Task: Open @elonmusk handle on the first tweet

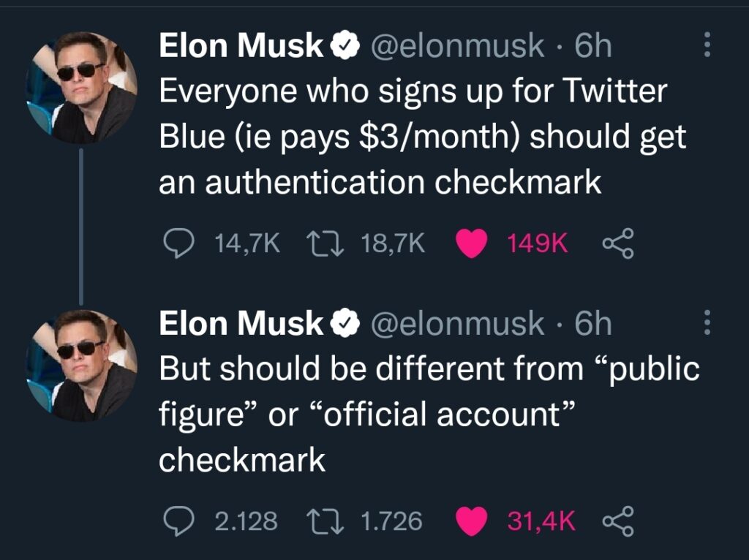Action: 457,46
